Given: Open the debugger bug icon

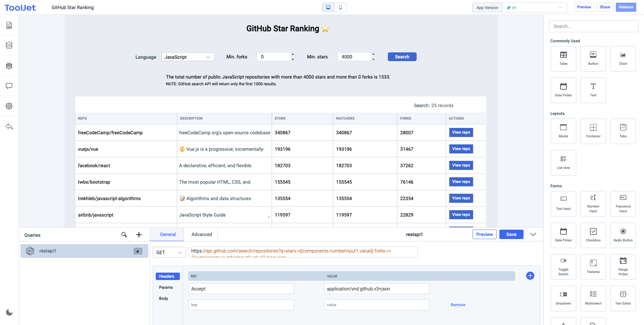Looking at the screenshot, I should click(9, 66).
